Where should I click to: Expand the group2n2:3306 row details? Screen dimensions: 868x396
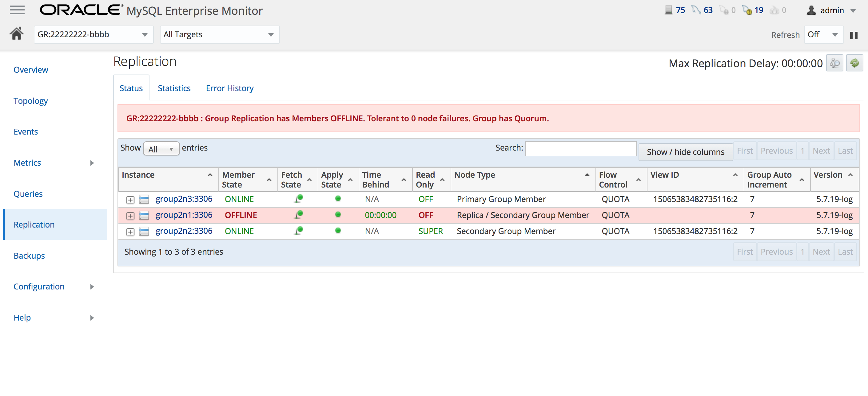coord(130,232)
